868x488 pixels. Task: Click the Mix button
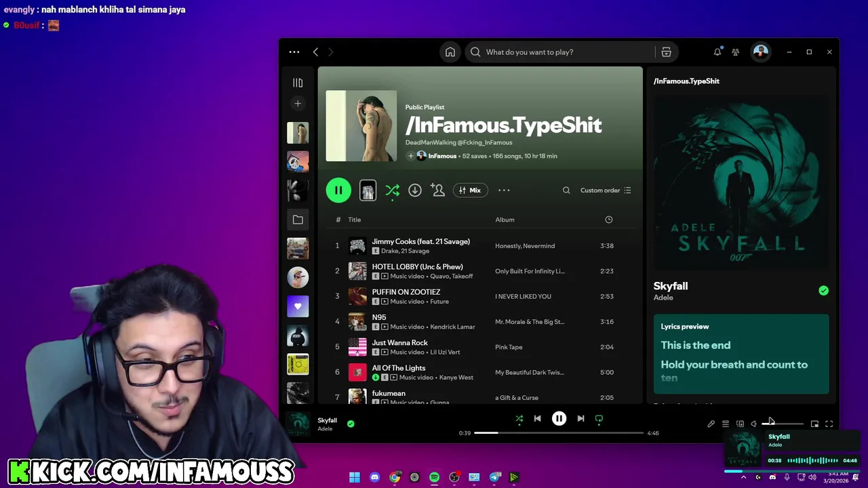pyautogui.click(x=469, y=190)
